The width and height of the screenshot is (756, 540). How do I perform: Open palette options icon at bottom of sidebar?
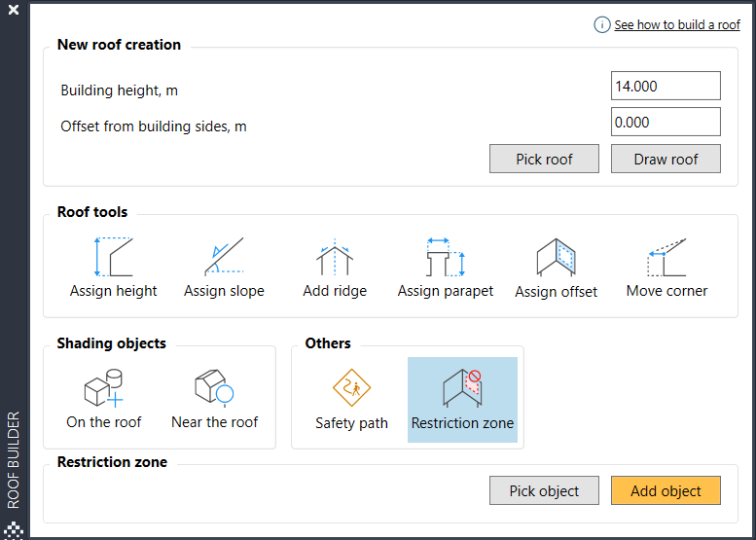tap(16, 530)
